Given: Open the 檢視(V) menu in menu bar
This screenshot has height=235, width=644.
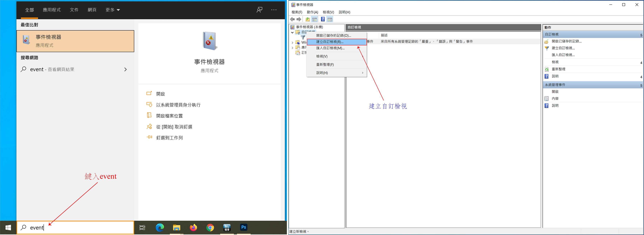Looking at the screenshot, I should point(328,12).
